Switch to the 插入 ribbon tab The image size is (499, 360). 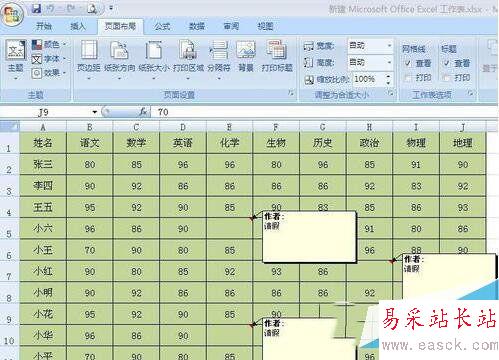pos(78,26)
